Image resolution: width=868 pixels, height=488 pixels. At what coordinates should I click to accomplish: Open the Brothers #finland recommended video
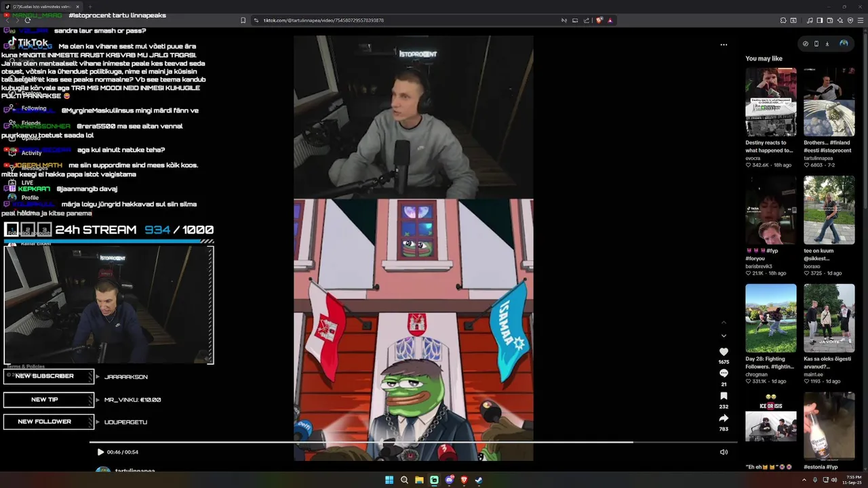click(x=829, y=102)
